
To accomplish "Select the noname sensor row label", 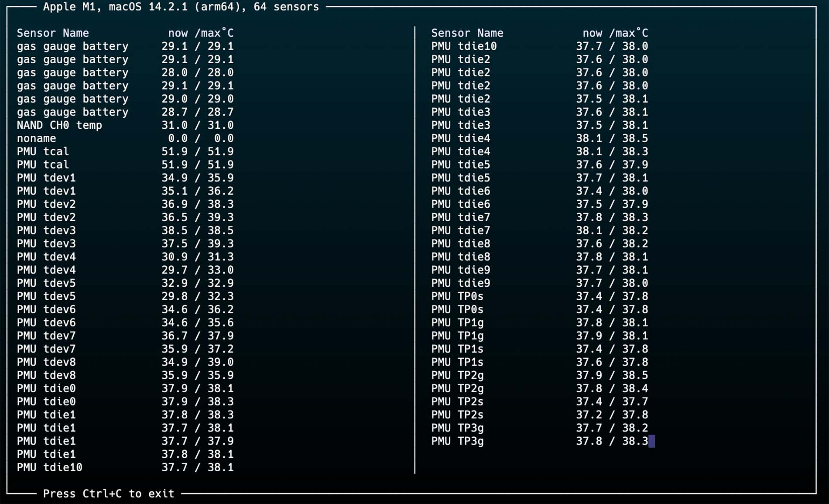I will point(36,138).
